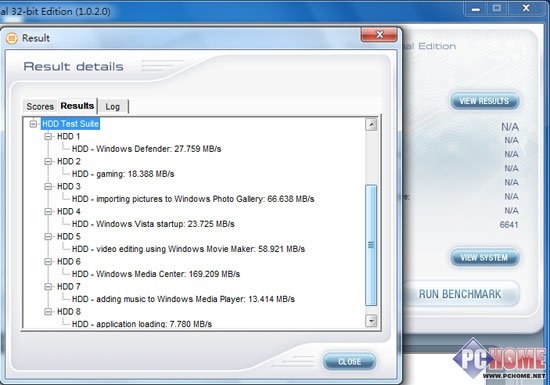
Task: Minimize the main benchmark window
Action: (x=476, y=8)
